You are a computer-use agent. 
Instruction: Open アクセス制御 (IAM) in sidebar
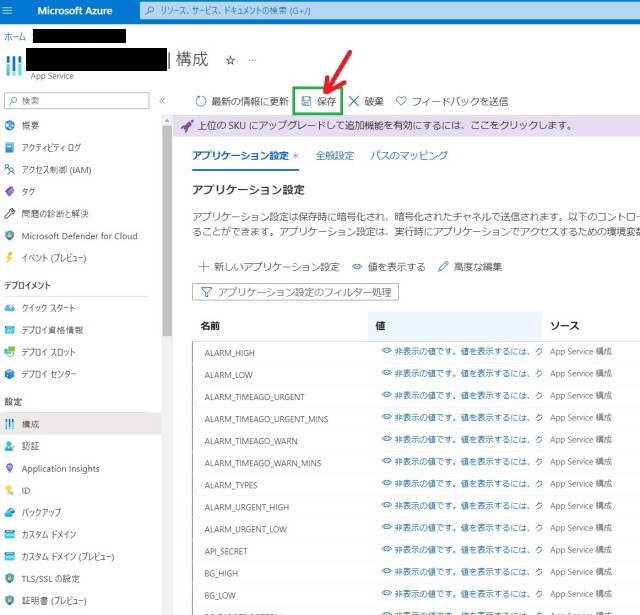[56, 170]
